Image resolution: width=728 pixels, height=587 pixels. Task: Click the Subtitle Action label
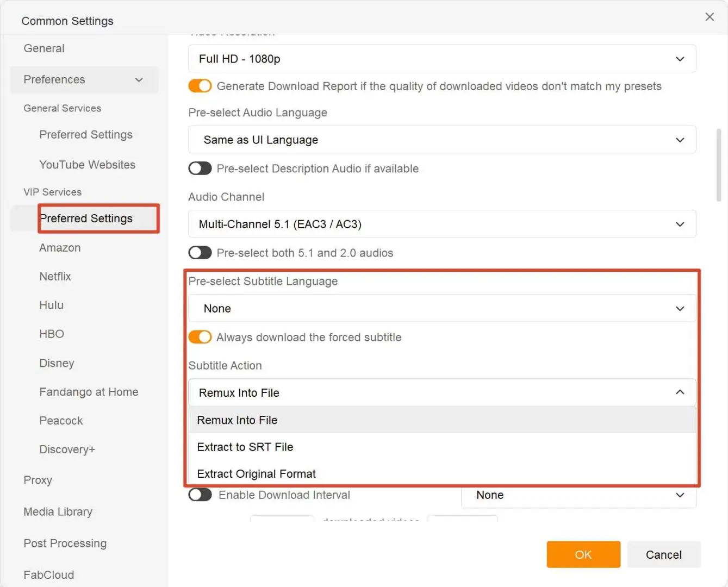pyautogui.click(x=225, y=365)
